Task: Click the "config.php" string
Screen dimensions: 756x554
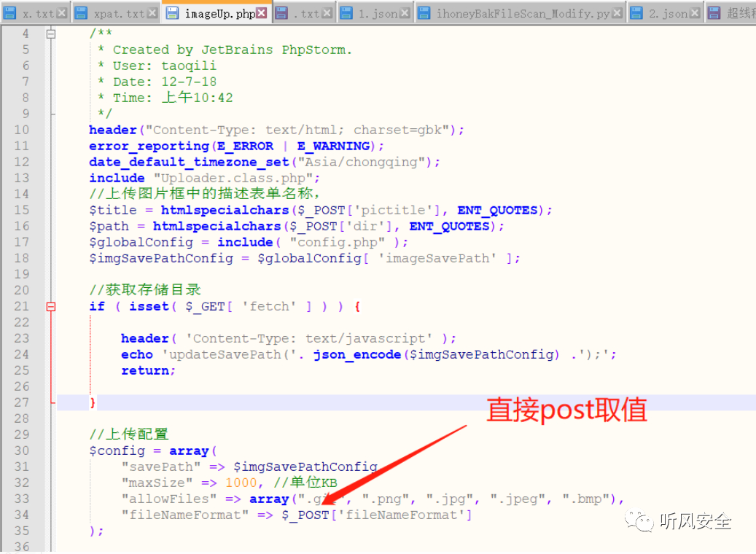Action: click(338, 242)
